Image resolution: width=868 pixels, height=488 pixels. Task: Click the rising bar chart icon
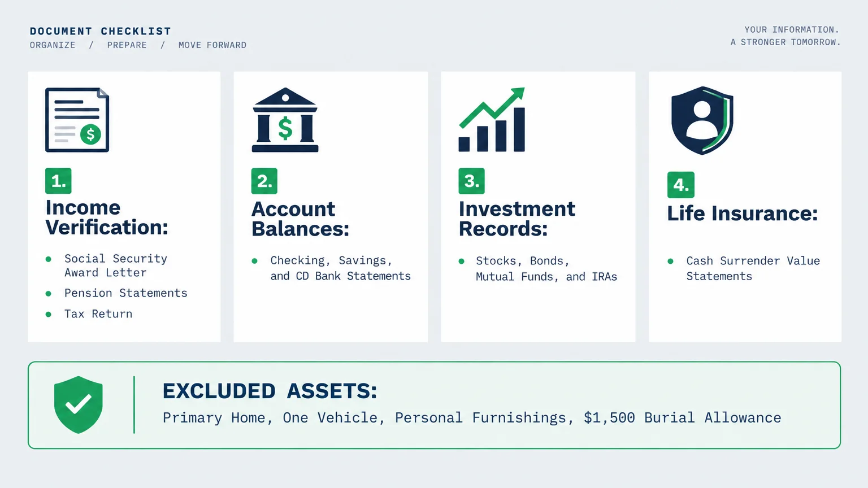click(492, 119)
